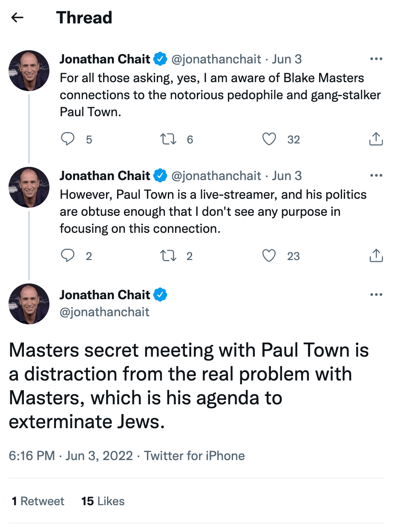Open the main tweet's profile avatar
Viewport: 397px width, 532px height.
29,304
